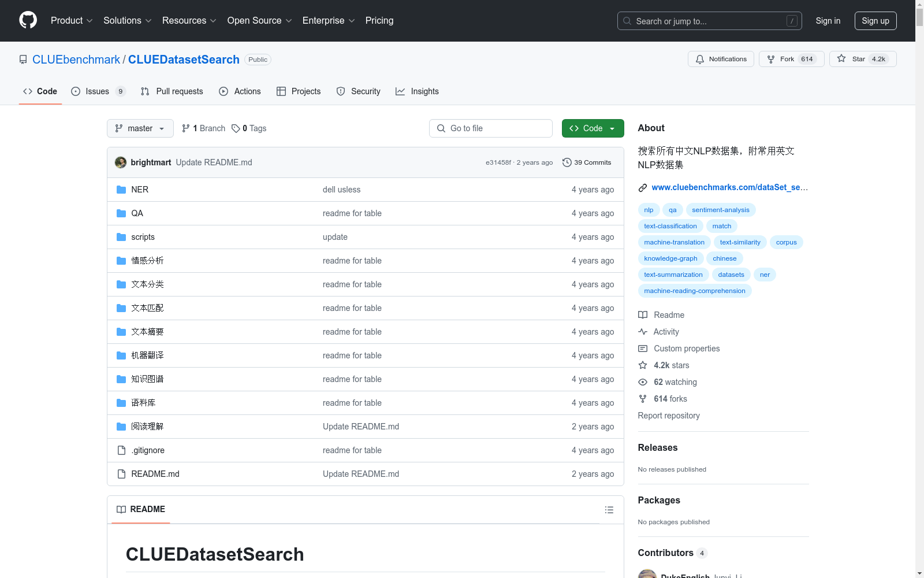This screenshot has height=578, width=924.
Task: Click the Sign up button
Action: pyautogui.click(x=875, y=21)
